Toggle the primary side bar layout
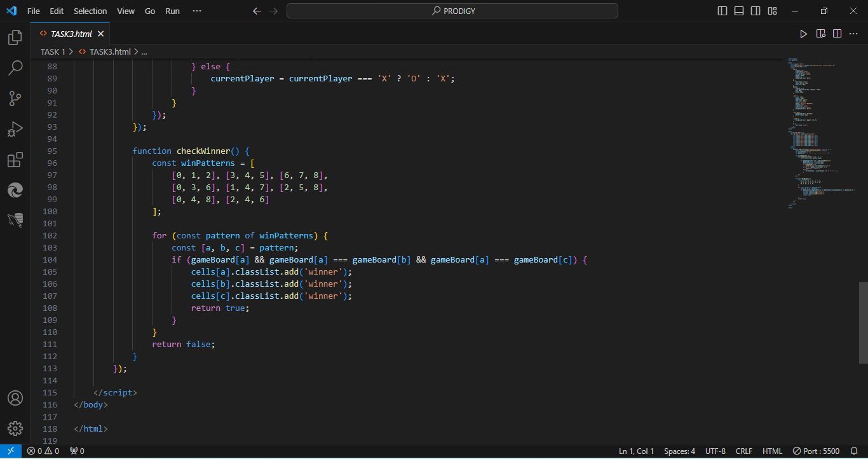 [722, 11]
